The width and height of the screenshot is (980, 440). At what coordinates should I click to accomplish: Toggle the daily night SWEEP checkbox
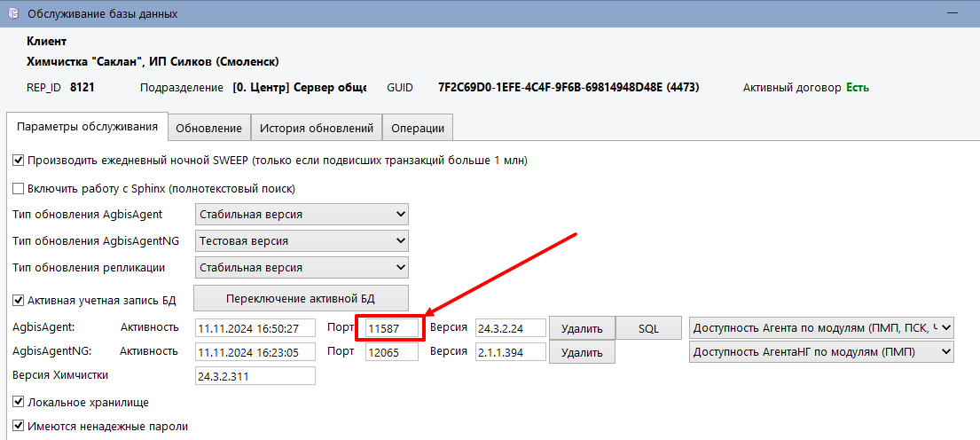point(18,161)
